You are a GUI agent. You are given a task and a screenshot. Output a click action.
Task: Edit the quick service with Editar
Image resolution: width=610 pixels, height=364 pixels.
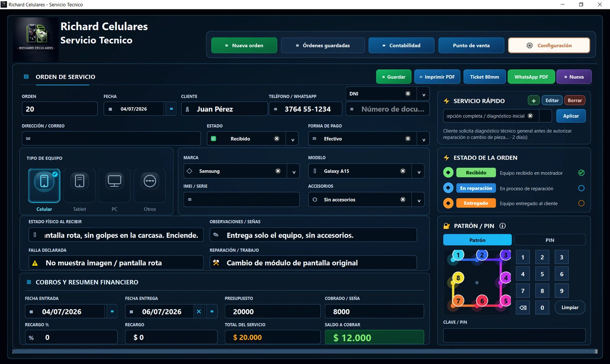(x=552, y=100)
